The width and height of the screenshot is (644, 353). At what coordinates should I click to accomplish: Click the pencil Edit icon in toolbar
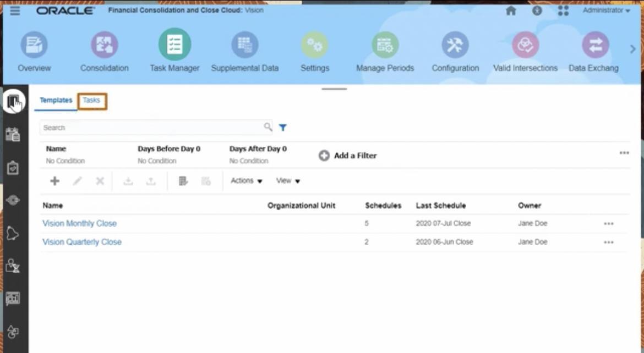pyautogui.click(x=77, y=181)
